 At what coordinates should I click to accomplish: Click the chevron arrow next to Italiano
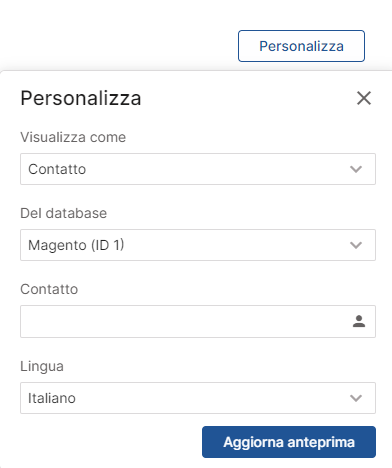pyautogui.click(x=356, y=398)
